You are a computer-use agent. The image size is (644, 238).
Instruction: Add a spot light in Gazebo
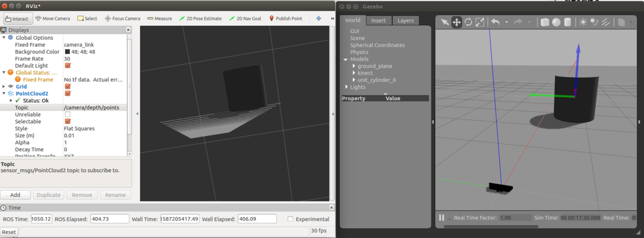[x=595, y=22]
